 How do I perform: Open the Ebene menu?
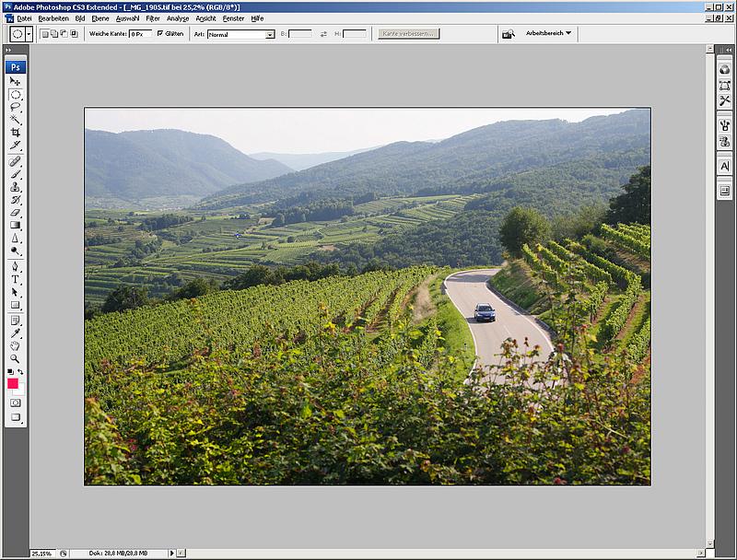100,18
